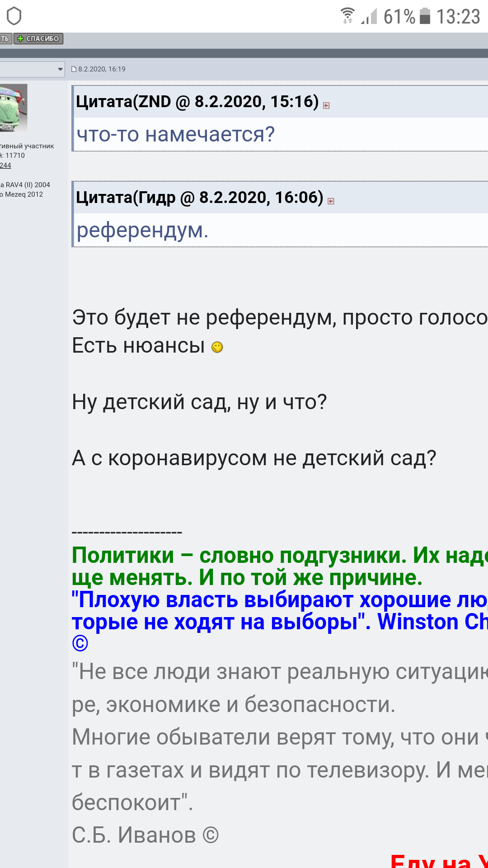This screenshot has height=868, width=488.
Task: Open the underlined 244 link in the user profile
Action: point(5,165)
